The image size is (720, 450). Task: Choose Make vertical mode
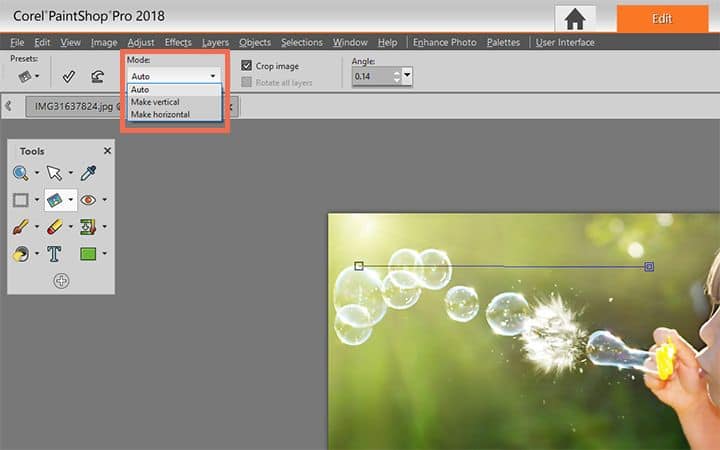[174, 102]
